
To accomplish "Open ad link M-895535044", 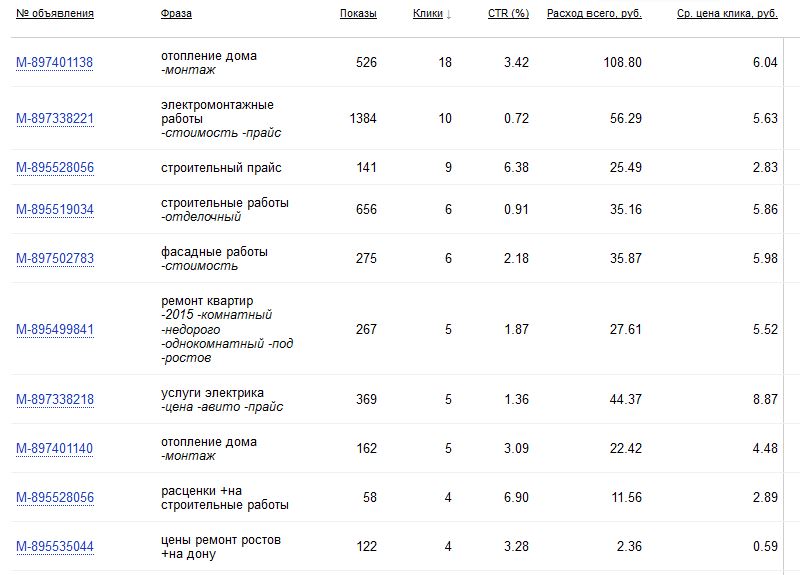I will pos(55,547).
